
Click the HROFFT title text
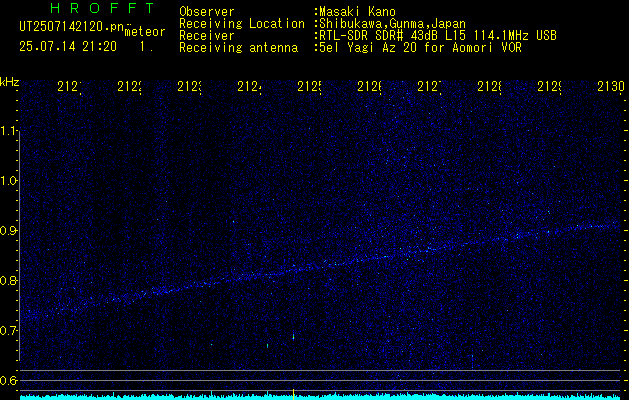click(103, 8)
